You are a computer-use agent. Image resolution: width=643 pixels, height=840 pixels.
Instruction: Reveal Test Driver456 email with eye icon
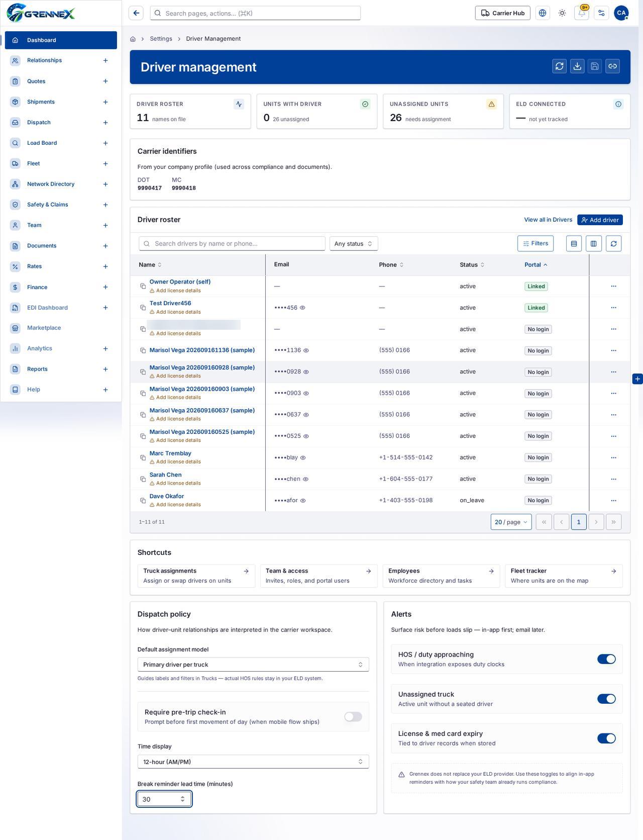[302, 308]
